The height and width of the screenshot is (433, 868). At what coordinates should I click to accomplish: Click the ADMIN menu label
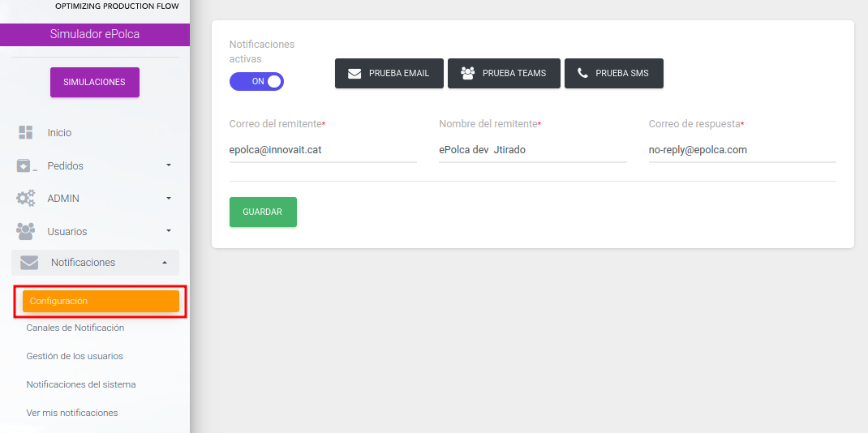click(x=63, y=199)
